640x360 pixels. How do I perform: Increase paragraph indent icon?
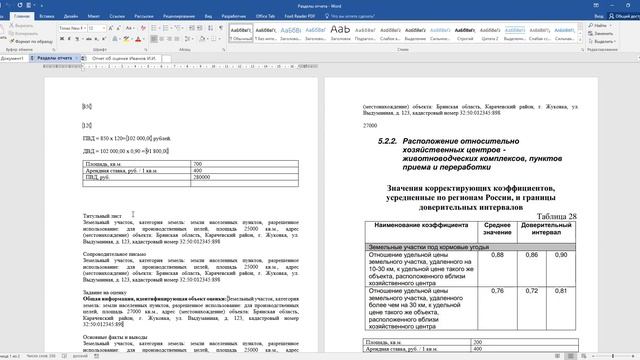pyautogui.click(x=200, y=28)
